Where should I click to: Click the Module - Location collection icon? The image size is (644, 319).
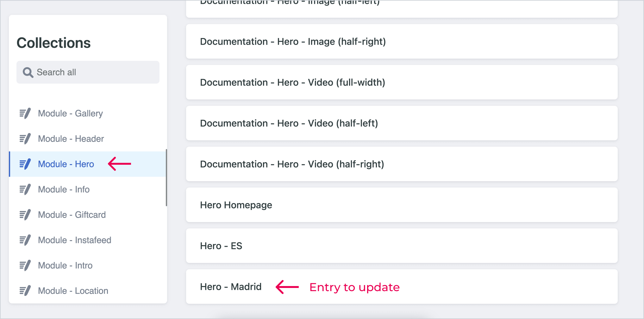(25, 291)
